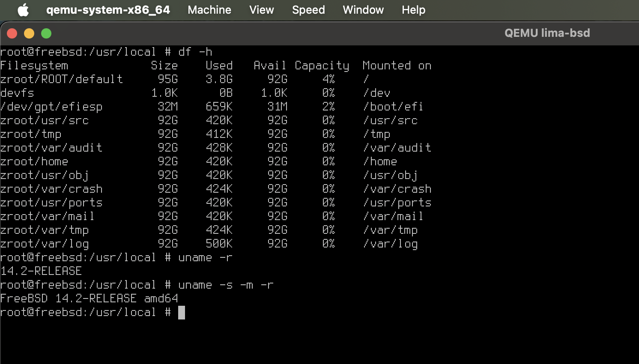Click the 31M avail value
Image resolution: width=639 pixels, height=364 pixels.
coord(278,107)
